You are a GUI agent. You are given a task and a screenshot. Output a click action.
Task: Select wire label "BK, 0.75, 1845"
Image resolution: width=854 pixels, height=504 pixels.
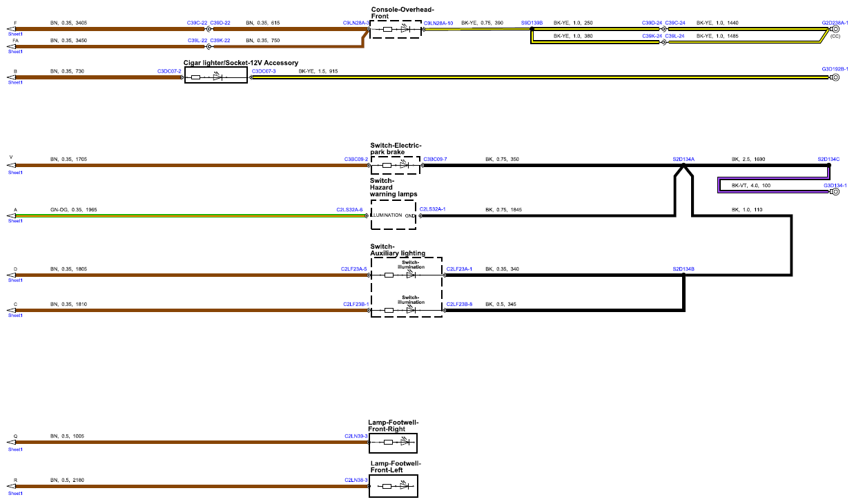503,209
